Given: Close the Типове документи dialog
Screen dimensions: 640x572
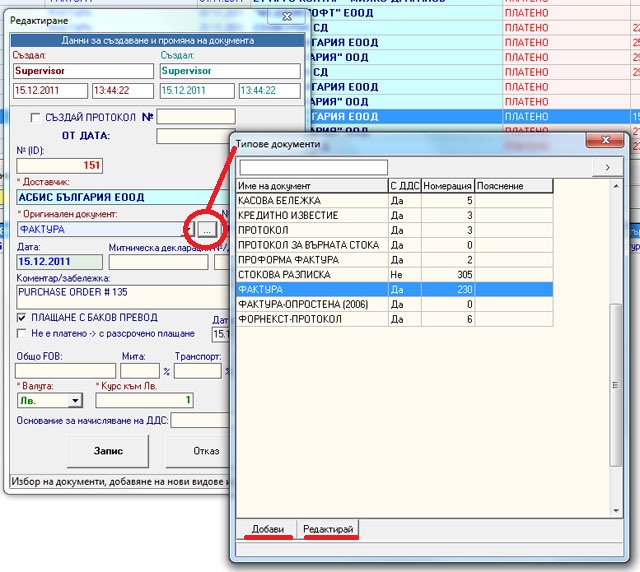Looking at the screenshot, I should (605, 140).
